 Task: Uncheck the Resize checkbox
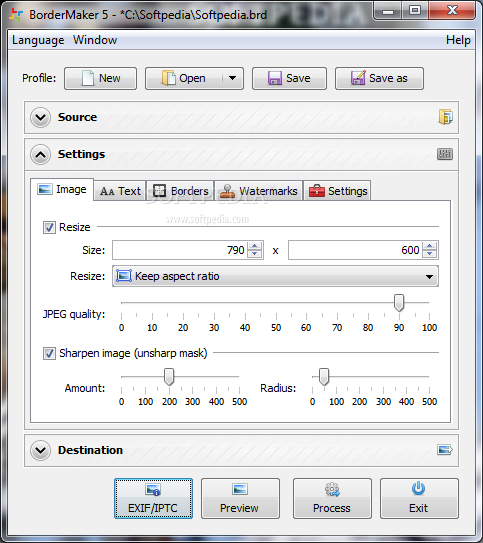point(49,228)
